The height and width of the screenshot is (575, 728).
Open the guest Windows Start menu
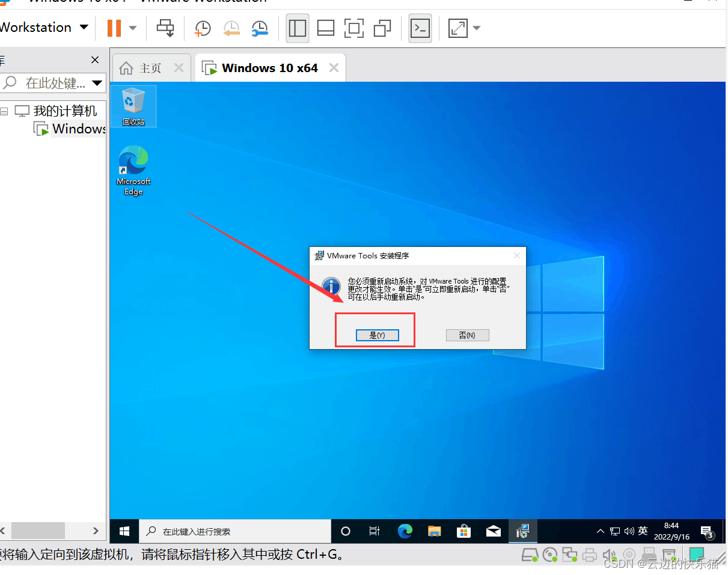coord(124,531)
